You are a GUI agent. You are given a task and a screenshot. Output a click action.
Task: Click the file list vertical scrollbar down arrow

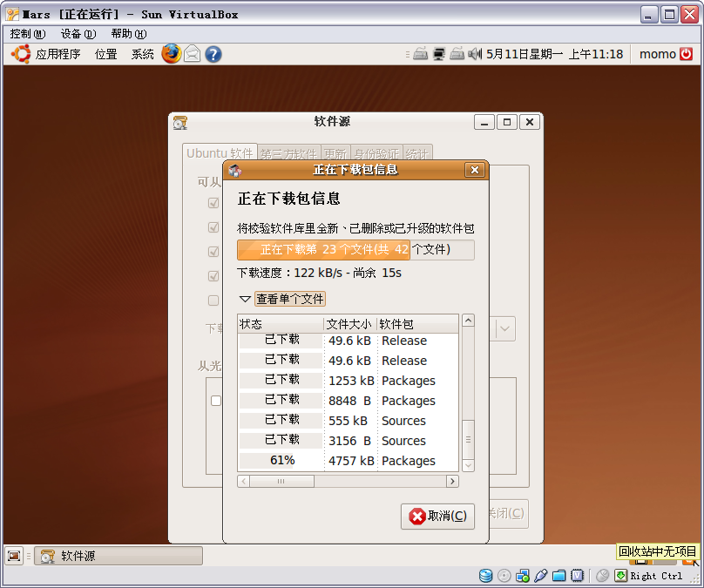pos(468,466)
